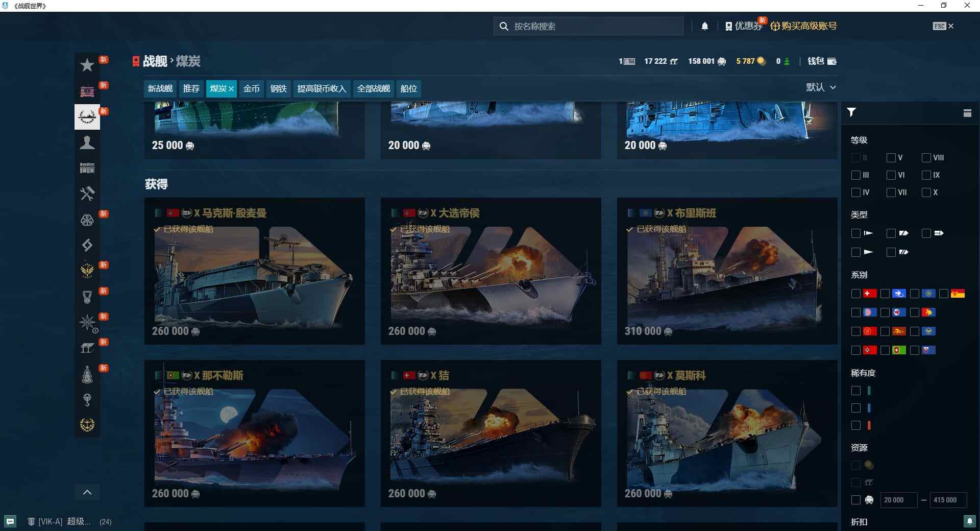Switch to the 钢铁 tab
This screenshot has width=980, height=531.
(278, 88)
